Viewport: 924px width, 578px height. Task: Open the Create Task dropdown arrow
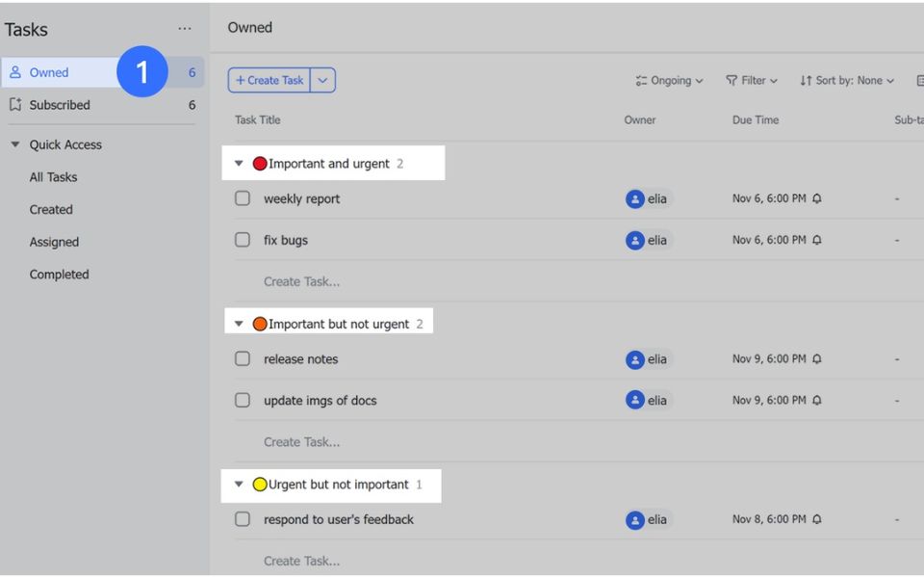[322, 81]
